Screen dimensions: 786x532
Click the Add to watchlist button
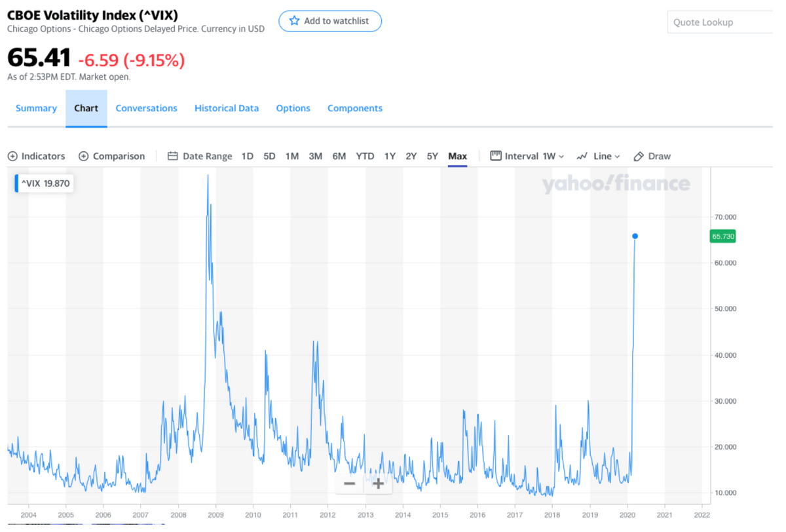coord(330,21)
